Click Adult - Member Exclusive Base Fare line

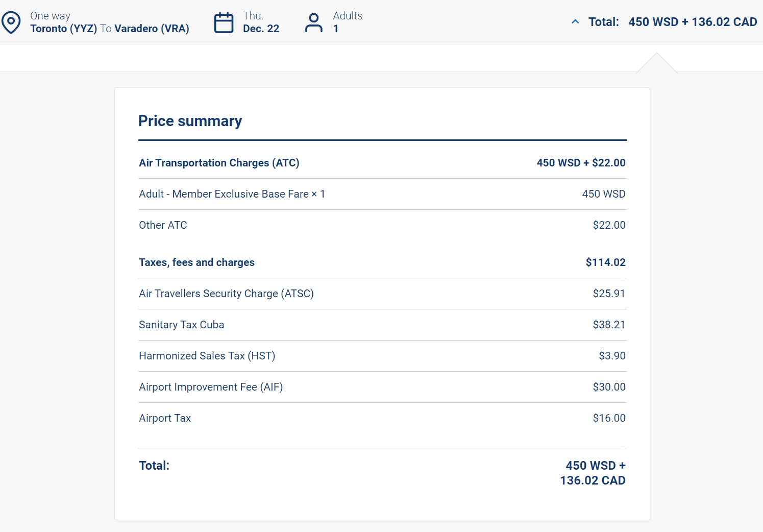[x=232, y=194]
